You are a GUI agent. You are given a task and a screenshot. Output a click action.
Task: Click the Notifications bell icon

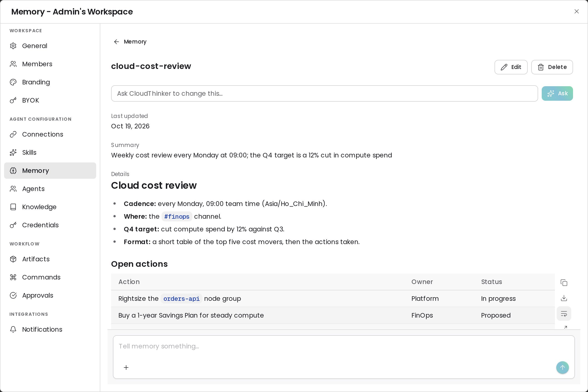pos(13,329)
